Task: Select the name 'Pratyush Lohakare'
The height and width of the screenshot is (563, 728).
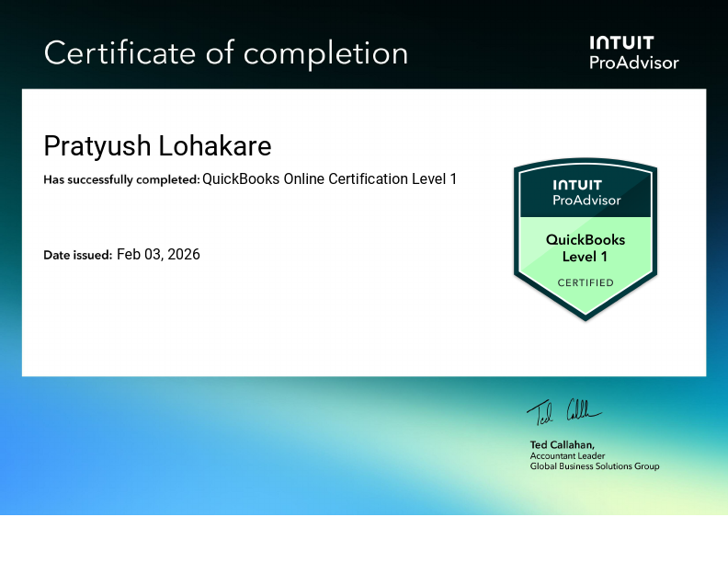Action: tap(157, 146)
